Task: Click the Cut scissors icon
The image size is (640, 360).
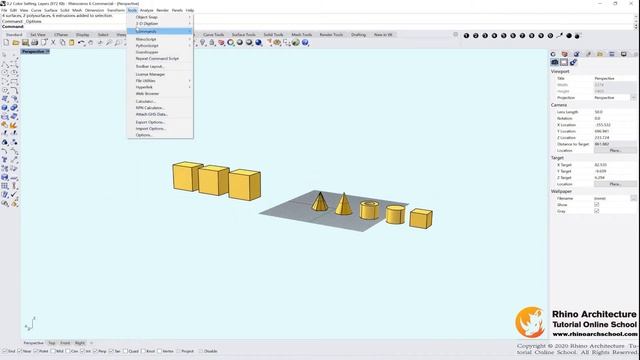Action: [x=53, y=42]
